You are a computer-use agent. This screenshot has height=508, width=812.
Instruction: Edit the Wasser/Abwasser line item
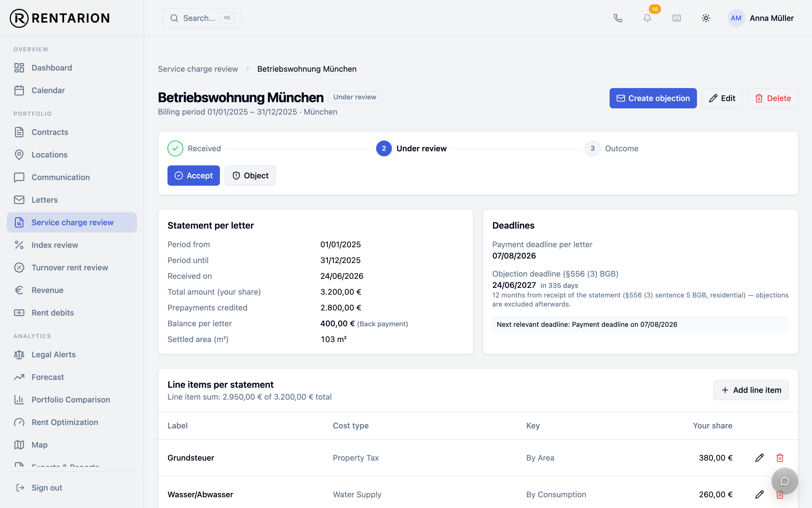pos(760,494)
